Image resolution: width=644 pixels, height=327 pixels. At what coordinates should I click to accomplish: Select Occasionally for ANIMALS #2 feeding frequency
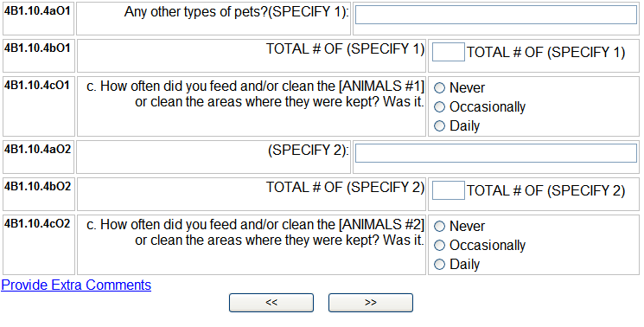pyautogui.click(x=439, y=246)
